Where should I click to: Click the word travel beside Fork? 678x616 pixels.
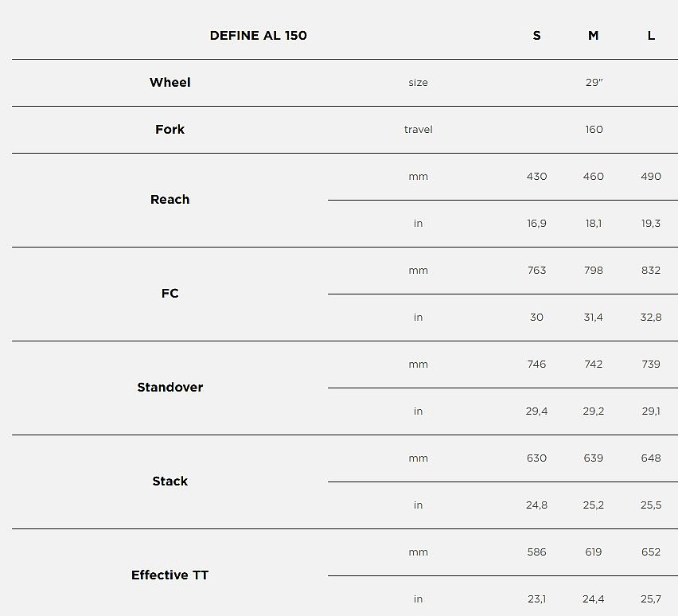tap(418, 129)
